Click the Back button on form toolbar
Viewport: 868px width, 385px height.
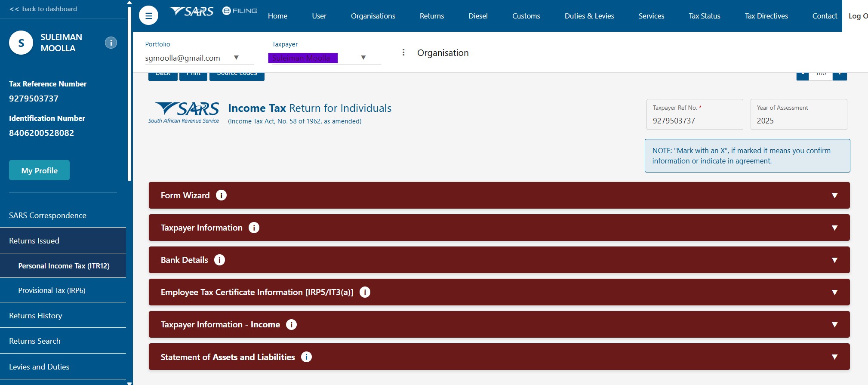tap(163, 76)
